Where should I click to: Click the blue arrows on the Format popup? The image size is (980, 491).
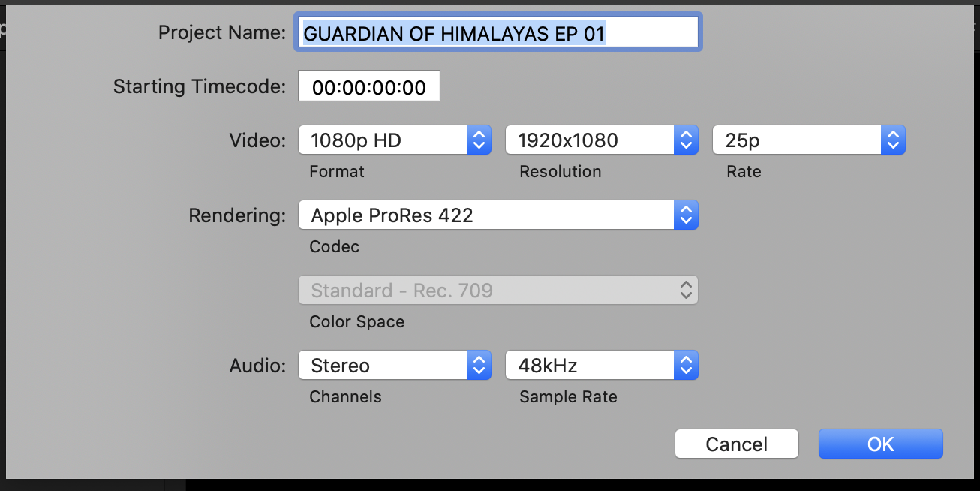coord(479,140)
